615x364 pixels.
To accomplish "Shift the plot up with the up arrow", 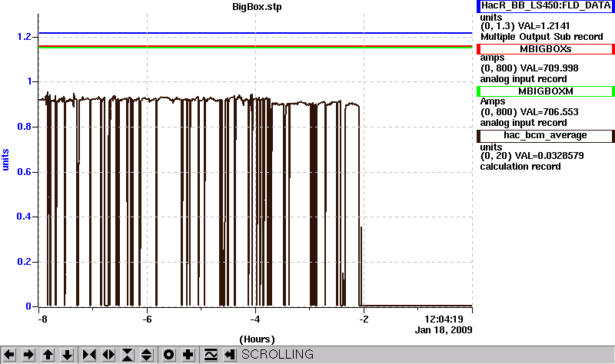I will 48,355.
